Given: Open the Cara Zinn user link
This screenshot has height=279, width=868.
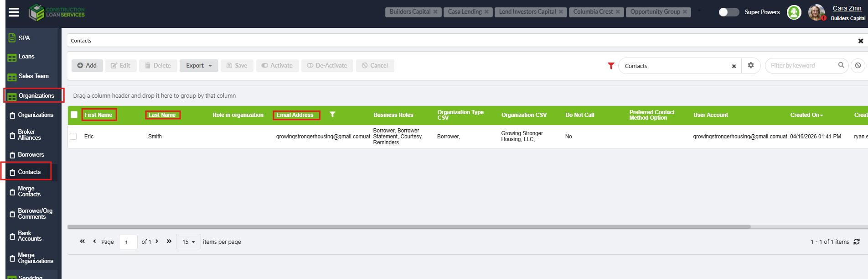Looking at the screenshot, I should [x=847, y=8].
